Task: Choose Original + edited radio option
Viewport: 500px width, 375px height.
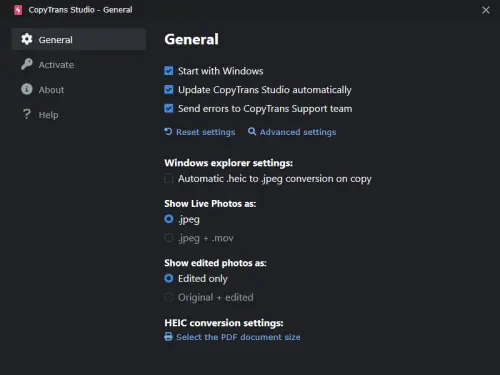Action: 169,297
